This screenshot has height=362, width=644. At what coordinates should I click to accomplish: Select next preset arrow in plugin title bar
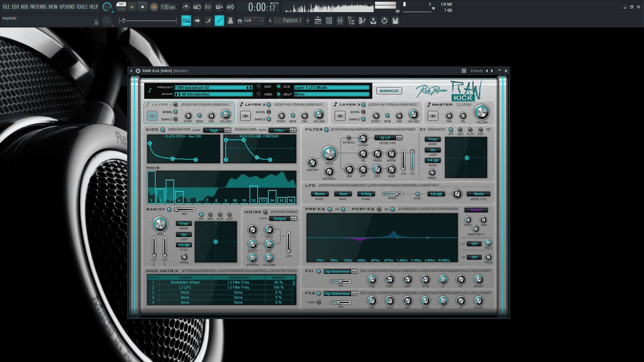click(x=492, y=71)
